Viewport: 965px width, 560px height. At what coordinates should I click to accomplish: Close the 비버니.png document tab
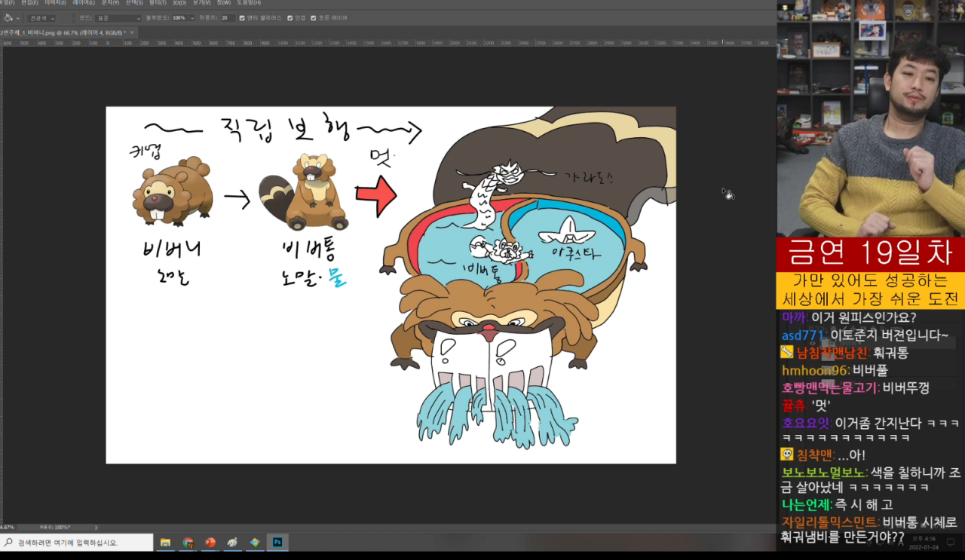(133, 32)
